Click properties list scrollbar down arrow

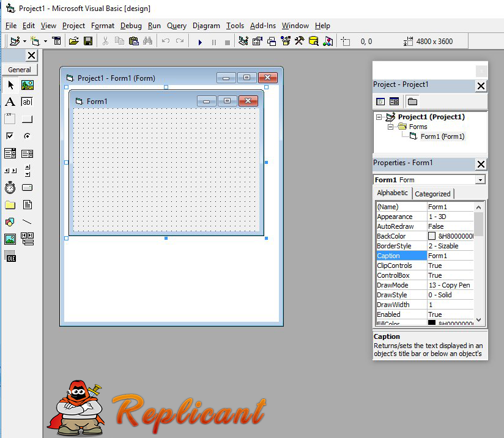[478, 320]
